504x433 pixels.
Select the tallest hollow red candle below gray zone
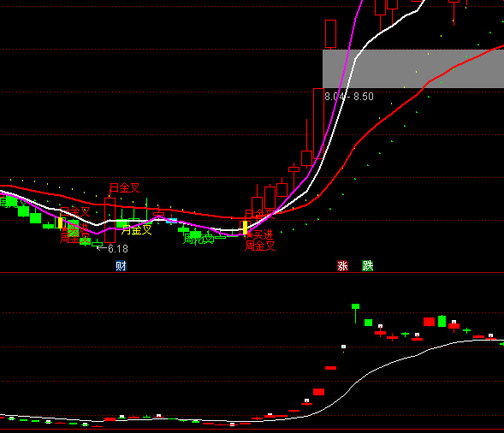[318, 123]
